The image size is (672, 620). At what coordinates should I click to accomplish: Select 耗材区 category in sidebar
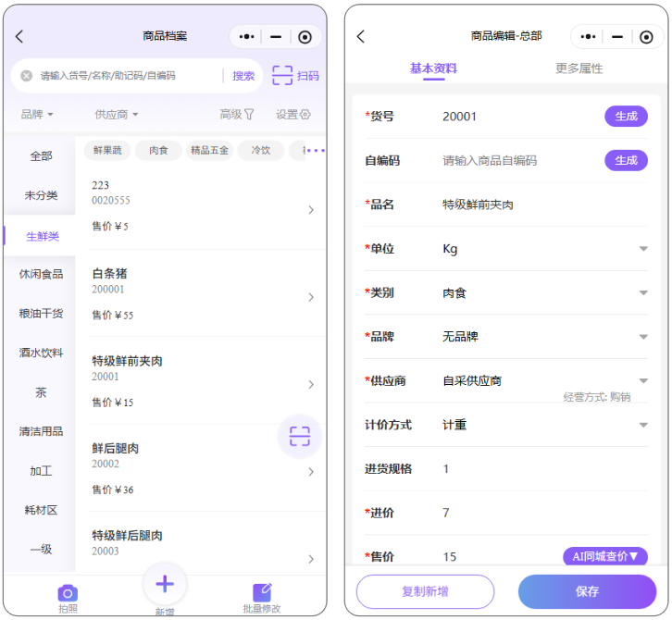point(41,510)
